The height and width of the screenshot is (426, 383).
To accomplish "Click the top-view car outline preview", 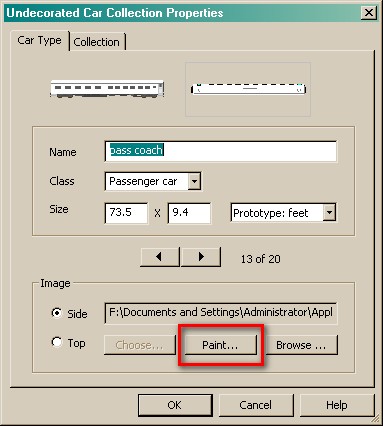I will [248, 89].
